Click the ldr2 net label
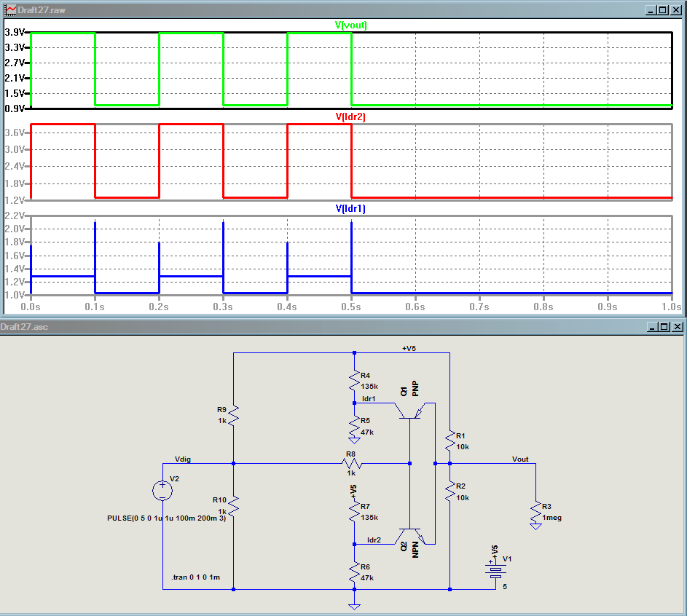The width and height of the screenshot is (687, 616). [374, 540]
